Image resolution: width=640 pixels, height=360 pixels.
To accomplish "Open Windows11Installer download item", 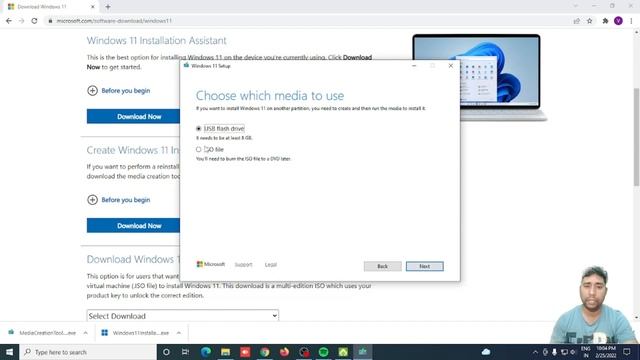I will pyautogui.click(x=136, y=333).
